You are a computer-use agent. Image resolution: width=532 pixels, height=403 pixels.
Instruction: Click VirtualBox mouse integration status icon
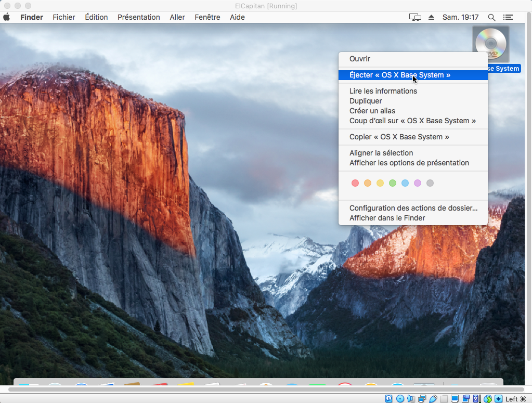(488, 399)
